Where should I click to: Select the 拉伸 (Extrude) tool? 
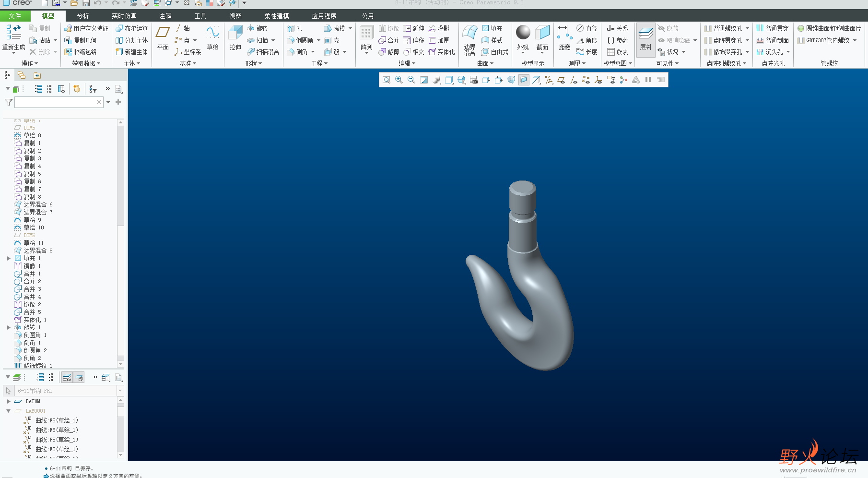click(x=235, y=37)
